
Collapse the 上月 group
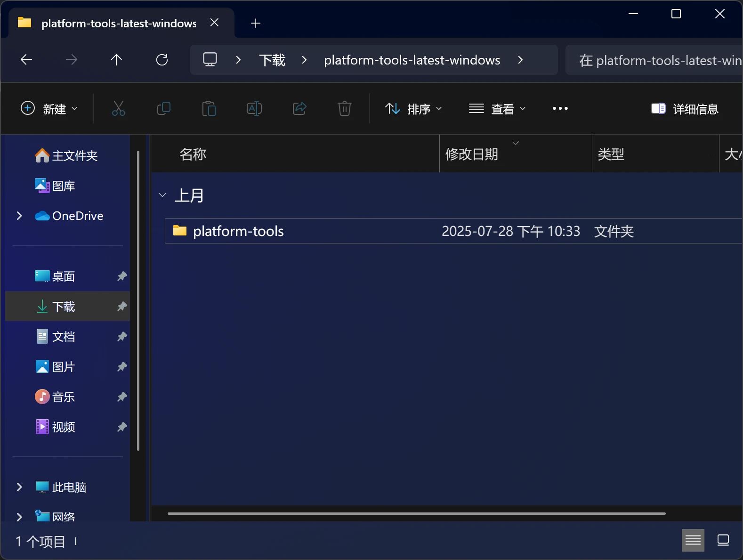(162, 195)
